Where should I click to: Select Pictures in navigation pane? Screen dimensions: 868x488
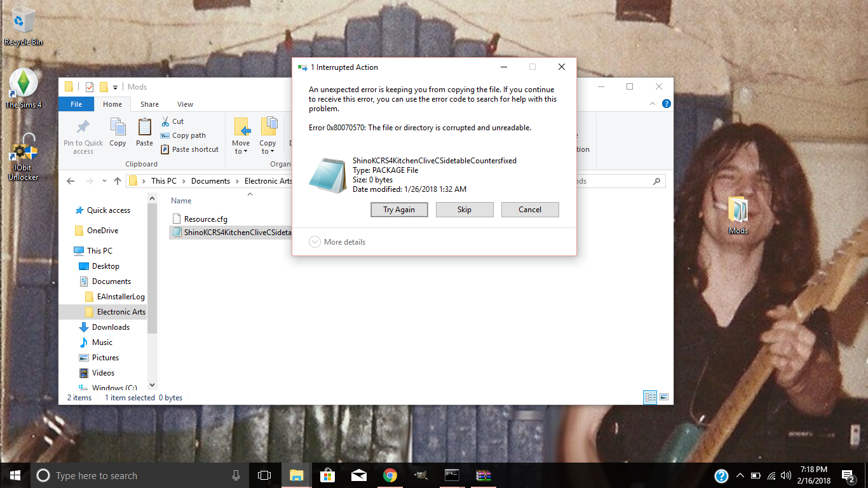pos(99,358)
